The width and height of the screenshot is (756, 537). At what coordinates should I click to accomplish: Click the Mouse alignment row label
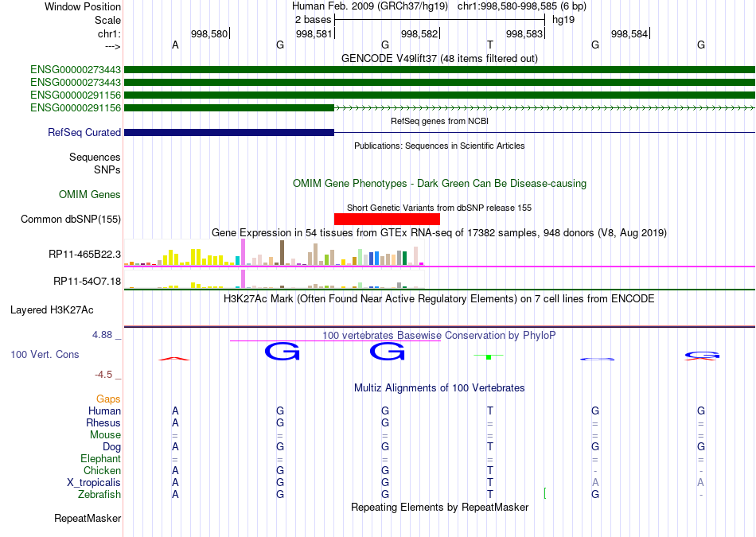pyautogui.click(x=105, y=435)
